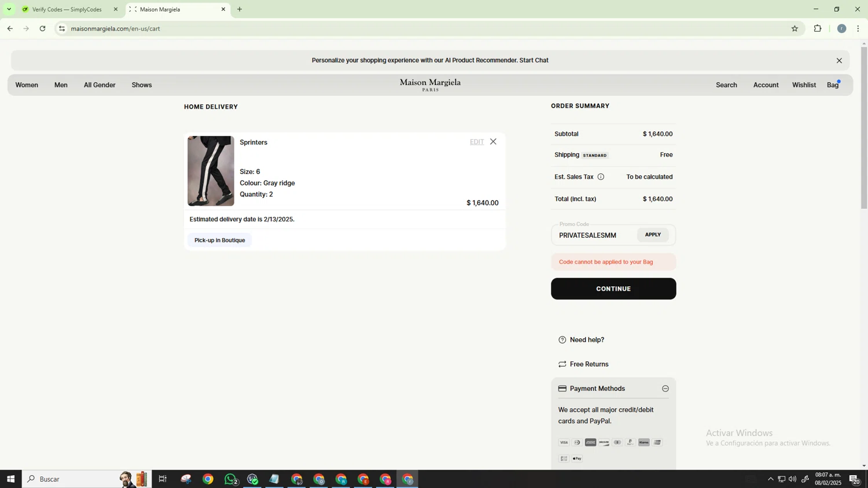The height and width of the screenshot is (488, 868).
Task: Click the 'Estimated delivery date is 2/13/2025.' text
Action: (x=242, y=219)
